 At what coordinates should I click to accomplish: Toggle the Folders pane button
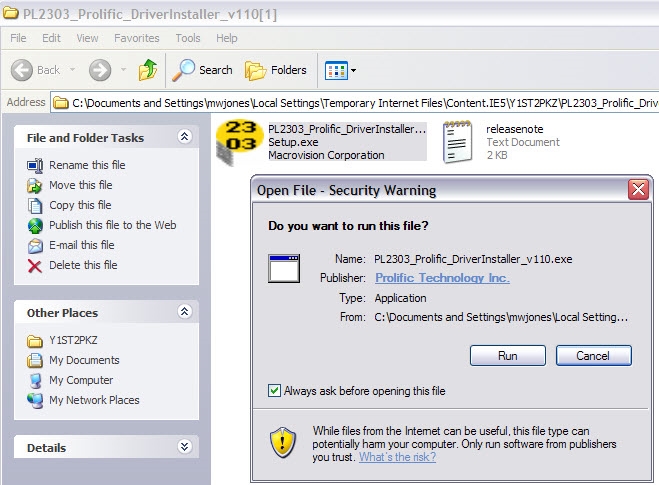[277, 70]
